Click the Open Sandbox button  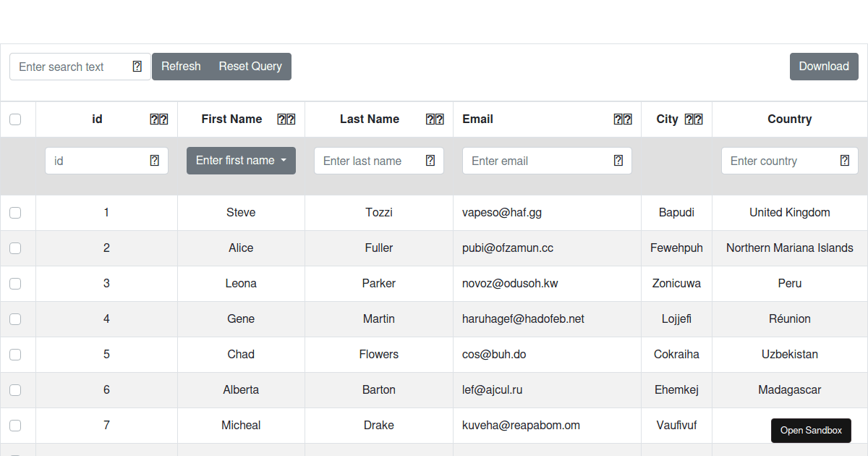[811, 430]
